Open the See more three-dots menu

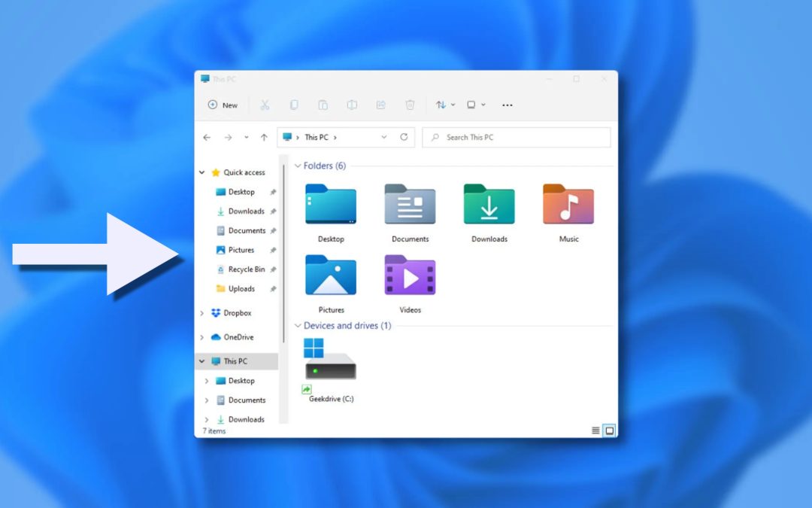(x=507, y=105)
